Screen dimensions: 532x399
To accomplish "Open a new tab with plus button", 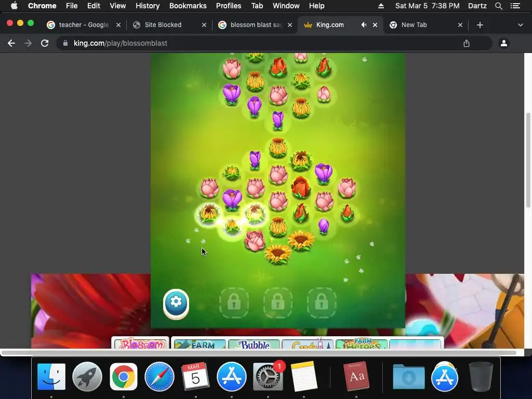I will point(480,25).
